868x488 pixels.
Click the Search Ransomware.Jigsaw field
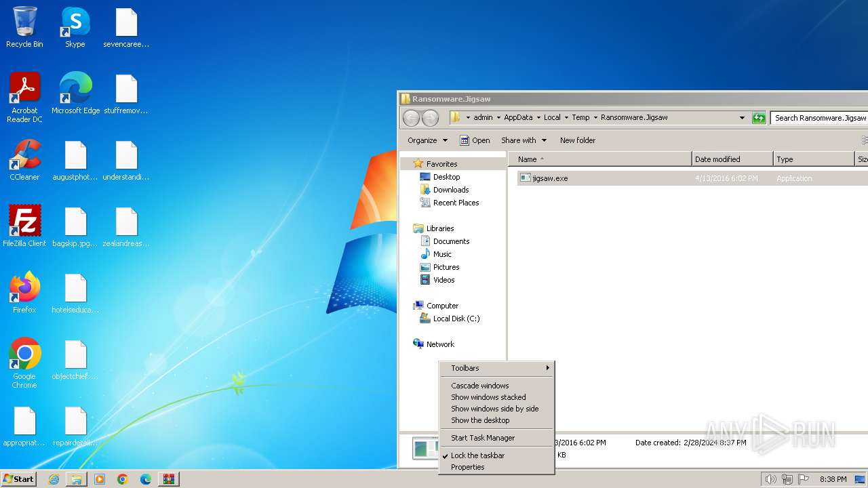[x=819, y=118]
